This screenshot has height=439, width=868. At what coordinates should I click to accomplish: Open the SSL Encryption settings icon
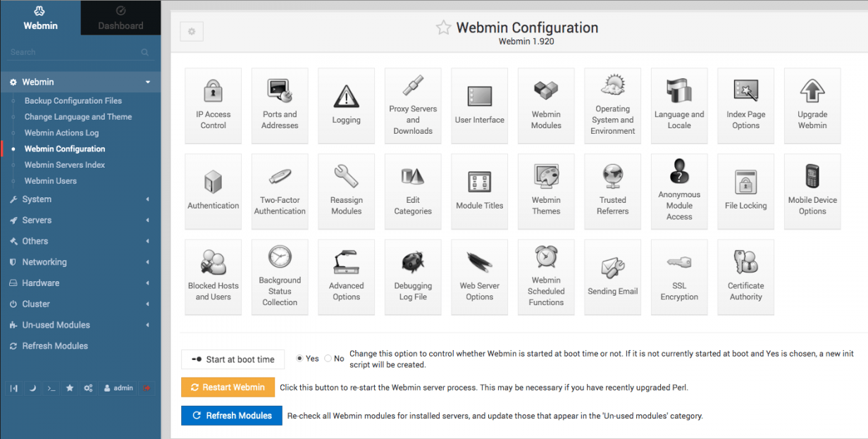679,277
